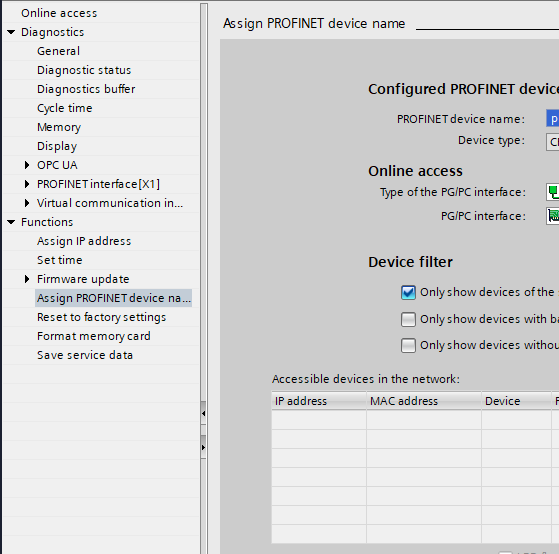Image resolution: width=559 pixels, height=554 pixels.
Task: Select General under Diagnostics
Action: (x=58, y=51)
